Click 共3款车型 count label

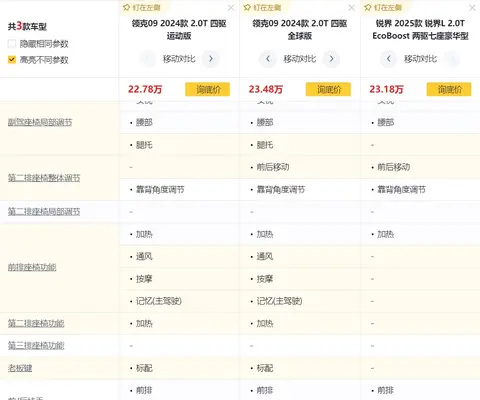(27, 26)
